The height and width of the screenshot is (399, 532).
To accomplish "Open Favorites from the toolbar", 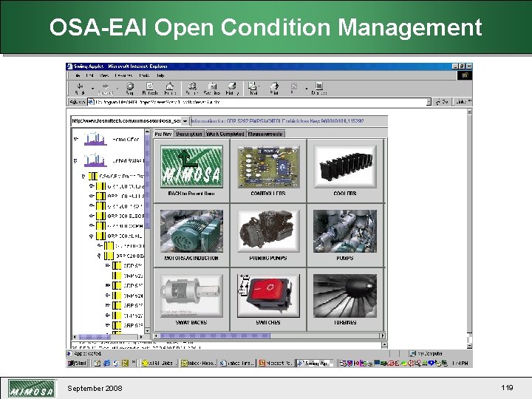I will point(212,89).
